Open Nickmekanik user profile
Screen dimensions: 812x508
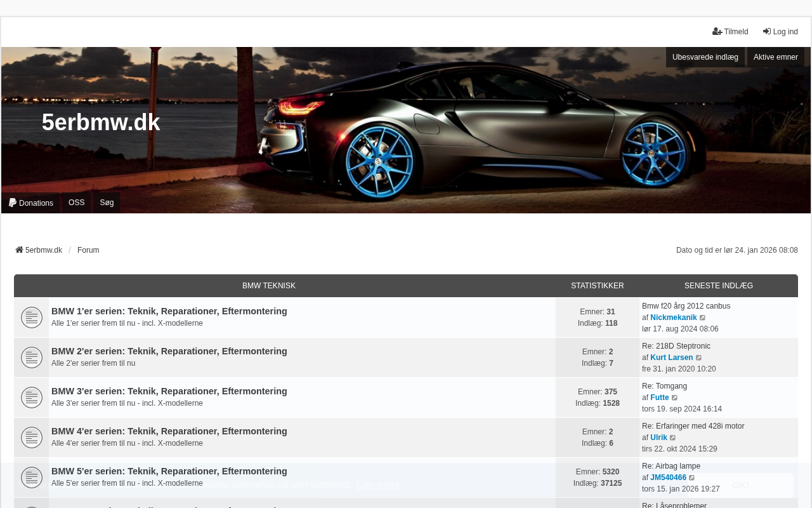(674, 317)
